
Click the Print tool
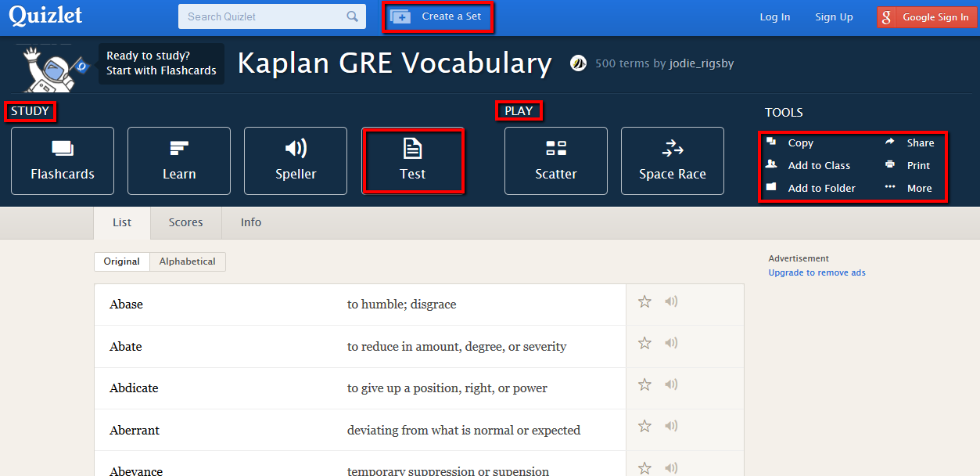(907, 165)
